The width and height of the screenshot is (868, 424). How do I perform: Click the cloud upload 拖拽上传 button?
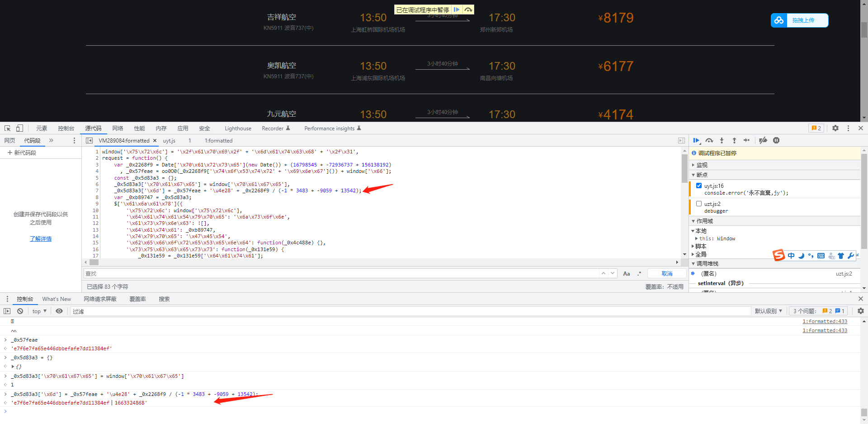pos(800,20)
